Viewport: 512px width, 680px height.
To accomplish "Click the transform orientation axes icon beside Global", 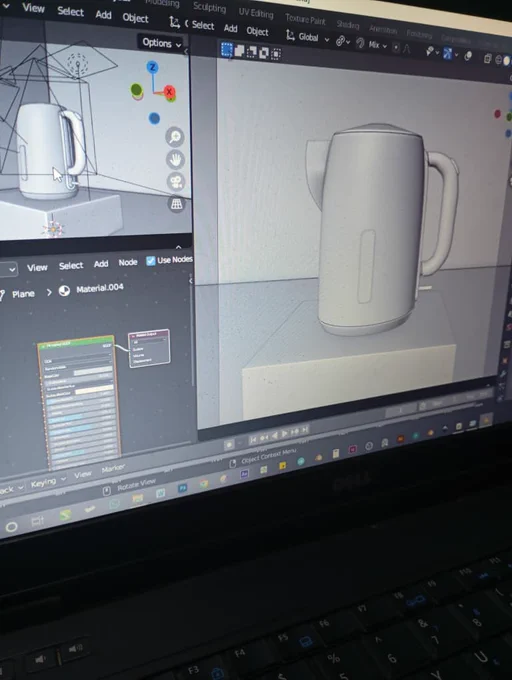I will click(x=290, y=35).
